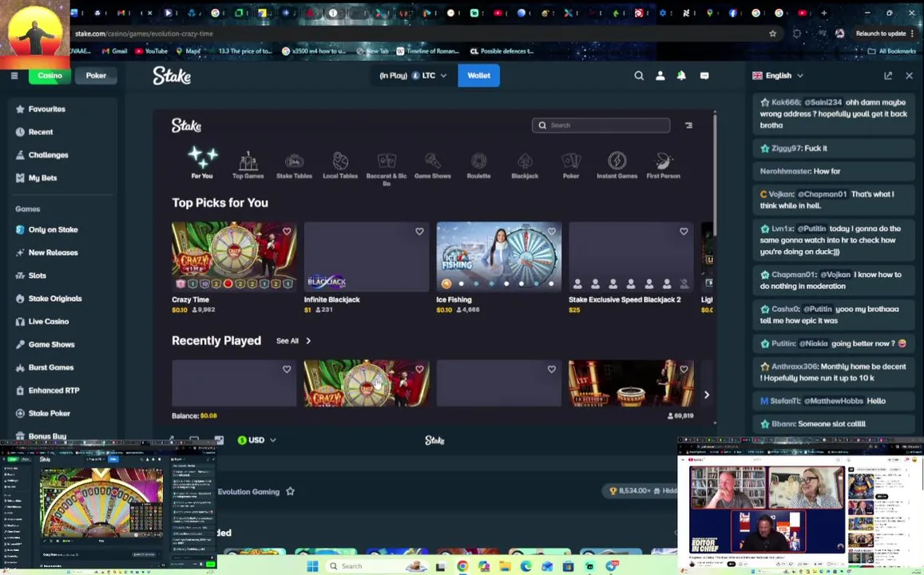Open the notifications bell
The image size is (924, 575).
(x=681, y=75)
